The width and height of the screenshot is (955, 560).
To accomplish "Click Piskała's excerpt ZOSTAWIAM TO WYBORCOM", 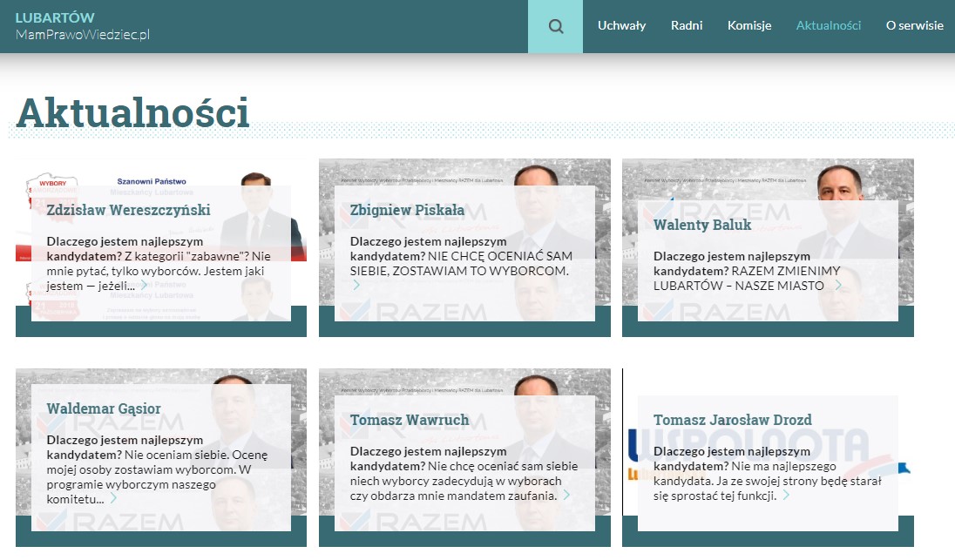I will pos(461,256).
